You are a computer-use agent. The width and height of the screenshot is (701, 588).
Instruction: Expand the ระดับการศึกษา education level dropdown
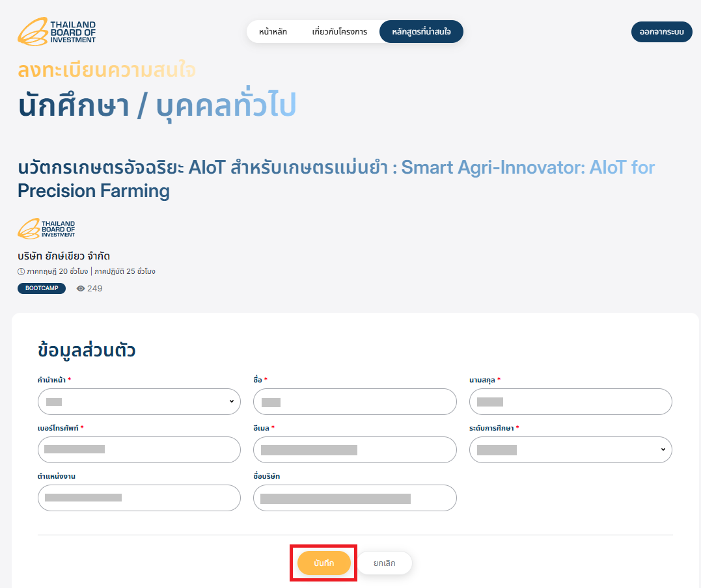coord(570,449)
